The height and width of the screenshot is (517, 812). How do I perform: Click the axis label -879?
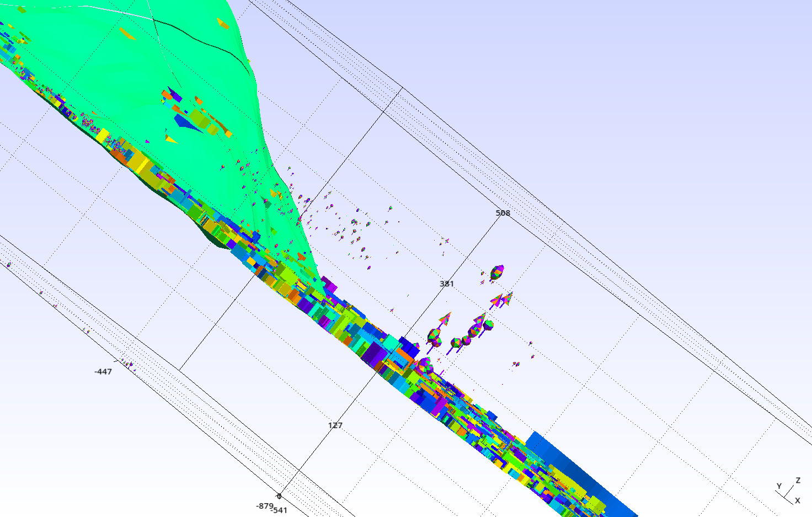point(264,506)
